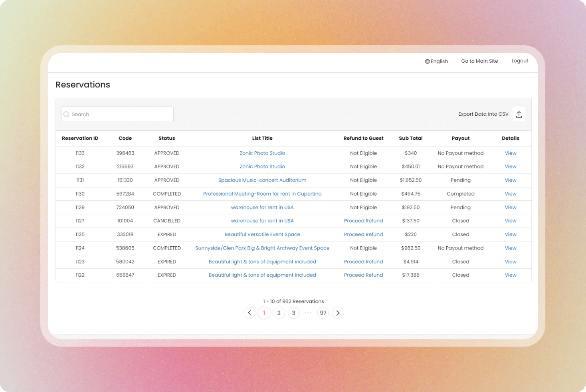Click the Sub Total column header

click(x=411, y=139)
